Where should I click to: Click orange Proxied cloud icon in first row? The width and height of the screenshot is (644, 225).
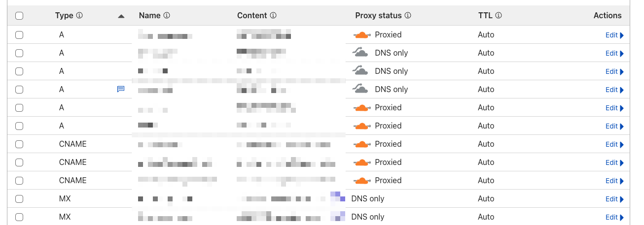coord(362,35)
